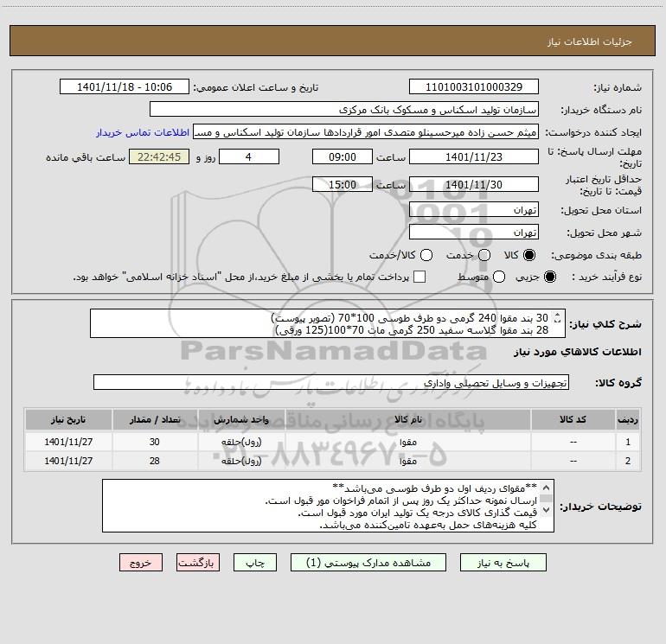Click row 1 date 1401/11/27
Image resolution: width=666 pixels, height=644 pixels.
tap(68, 442)
